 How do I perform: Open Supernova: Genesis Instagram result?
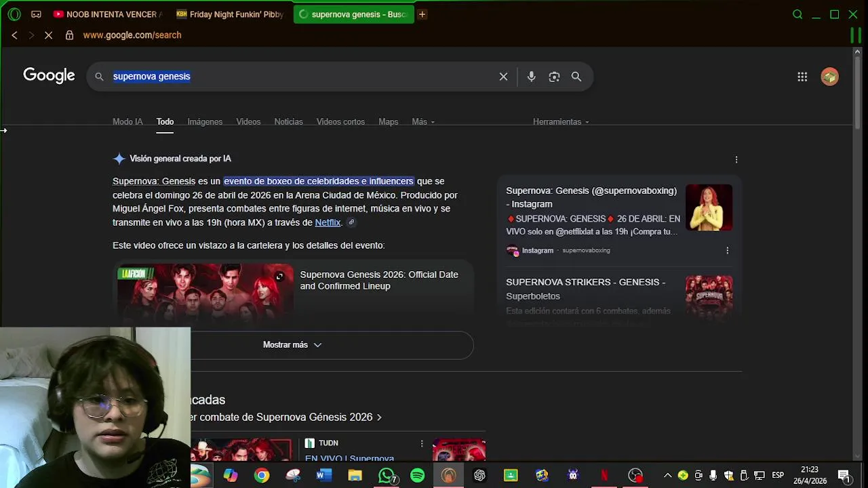pyautogui.click(x=591, y=197)
